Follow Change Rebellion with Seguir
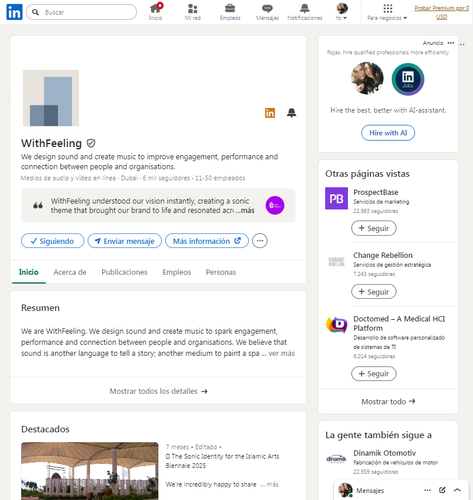The height and width of the screenshot is (500, 473). [x=374, y=292]
